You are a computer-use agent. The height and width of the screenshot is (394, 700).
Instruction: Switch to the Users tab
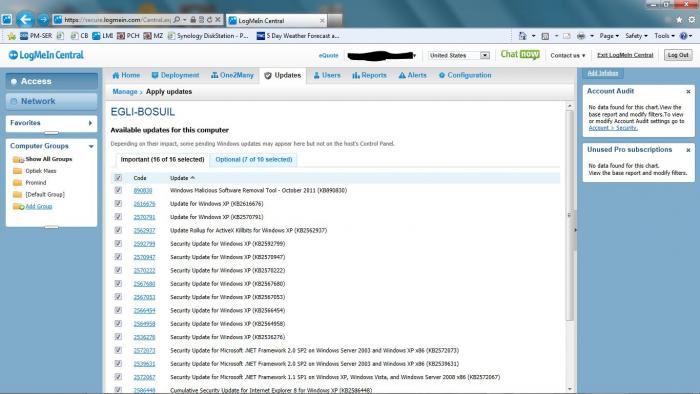point(327,75)
